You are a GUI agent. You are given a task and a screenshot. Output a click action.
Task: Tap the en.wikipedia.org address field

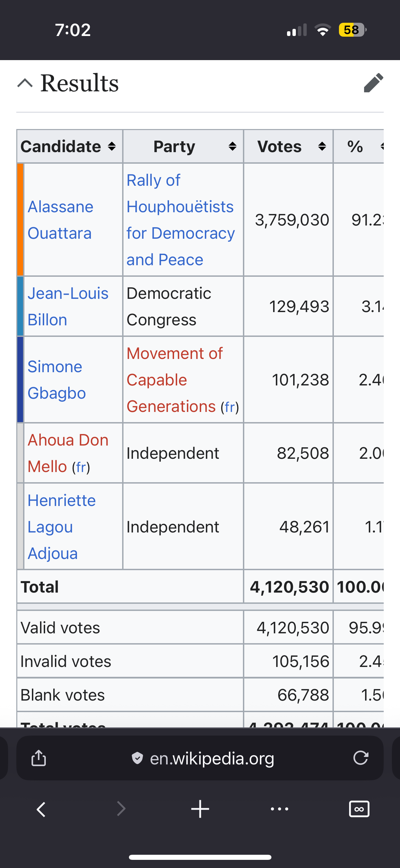(212, 759)
